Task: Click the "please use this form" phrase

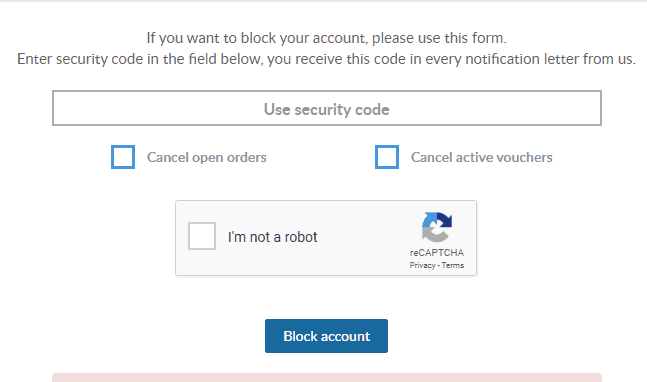Action: point(439,38)
